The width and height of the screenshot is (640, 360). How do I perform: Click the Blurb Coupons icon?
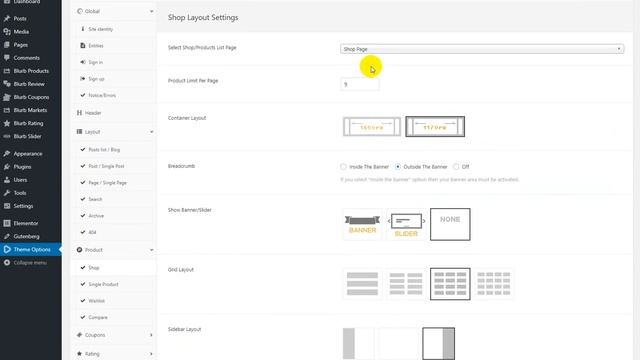click(7, 97)
